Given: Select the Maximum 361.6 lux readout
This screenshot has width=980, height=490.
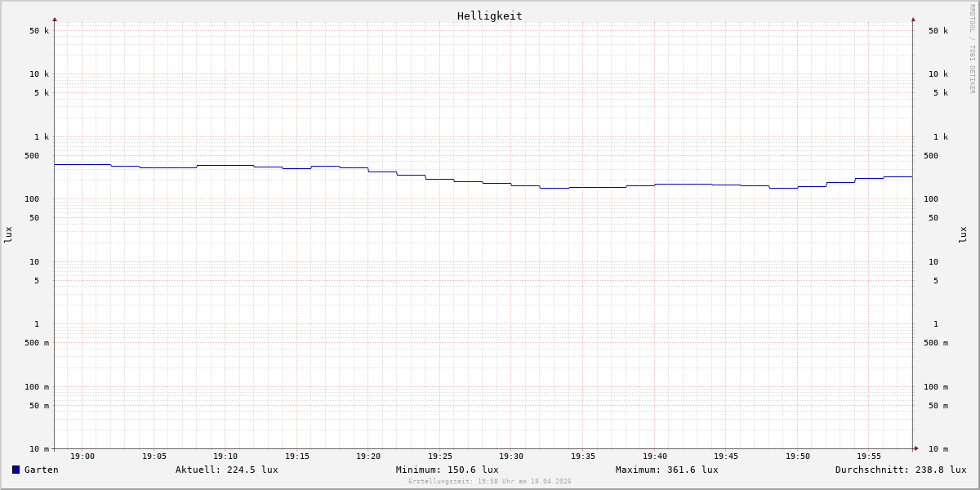Looking at the screenshot, I should coord(666,470).
